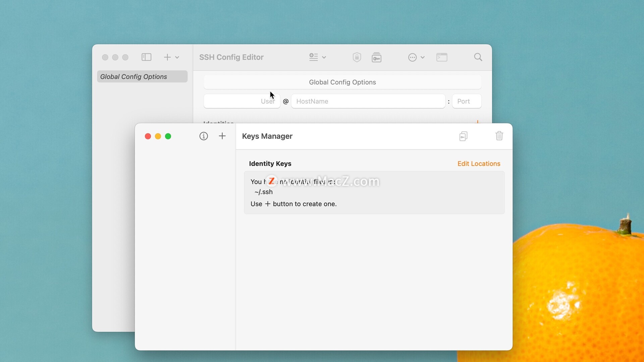Open terminal icon in SSH Config Editor toolbar

tap(442, 57)
